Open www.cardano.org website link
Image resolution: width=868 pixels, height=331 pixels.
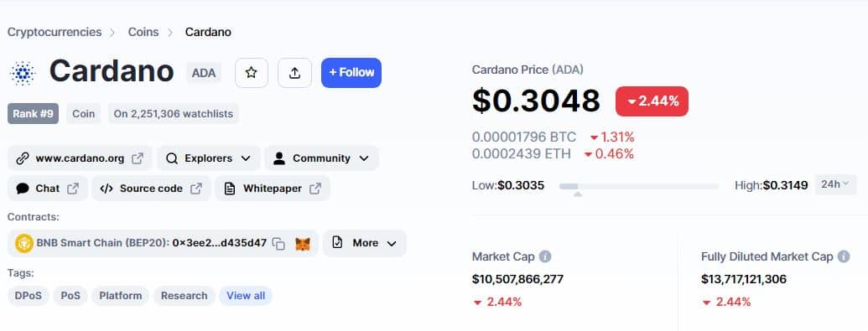81,158
